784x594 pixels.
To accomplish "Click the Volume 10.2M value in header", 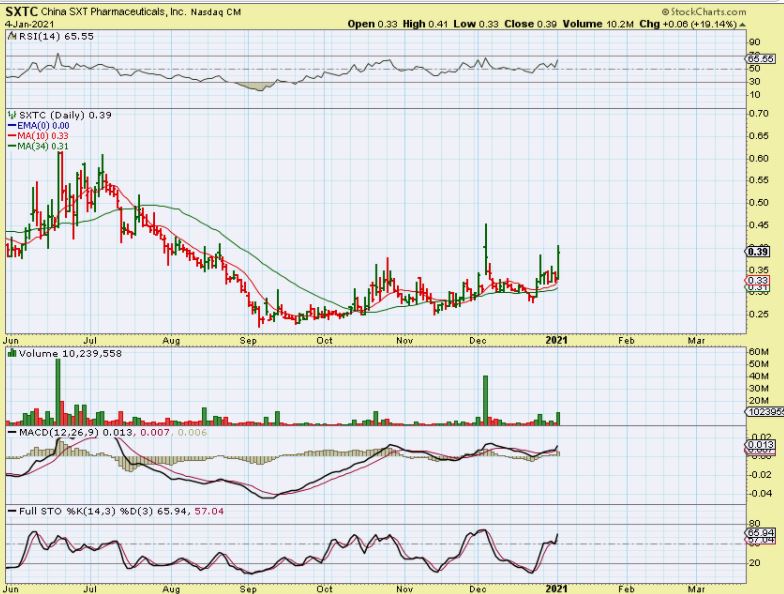I will point(598,24).
